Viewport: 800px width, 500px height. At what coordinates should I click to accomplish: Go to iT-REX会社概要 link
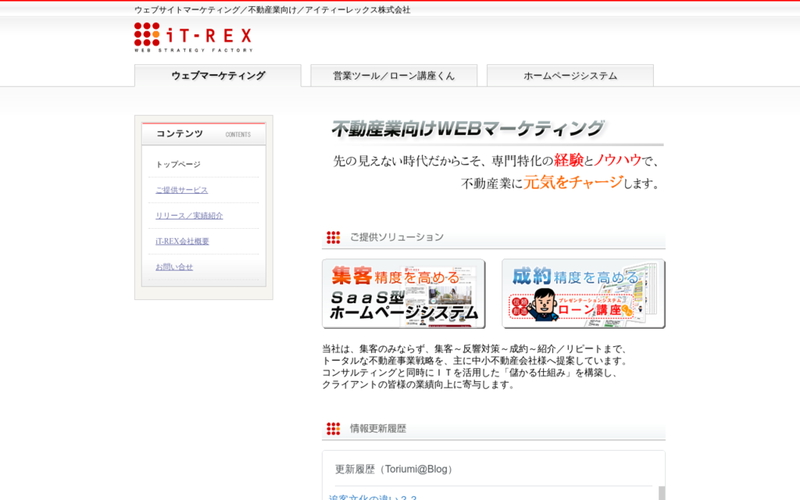click(182, 241)
